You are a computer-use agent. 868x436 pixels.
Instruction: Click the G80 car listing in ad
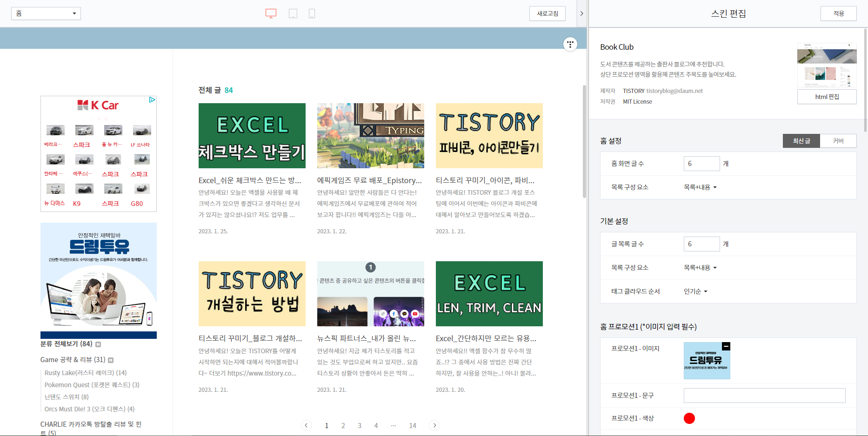141,195
